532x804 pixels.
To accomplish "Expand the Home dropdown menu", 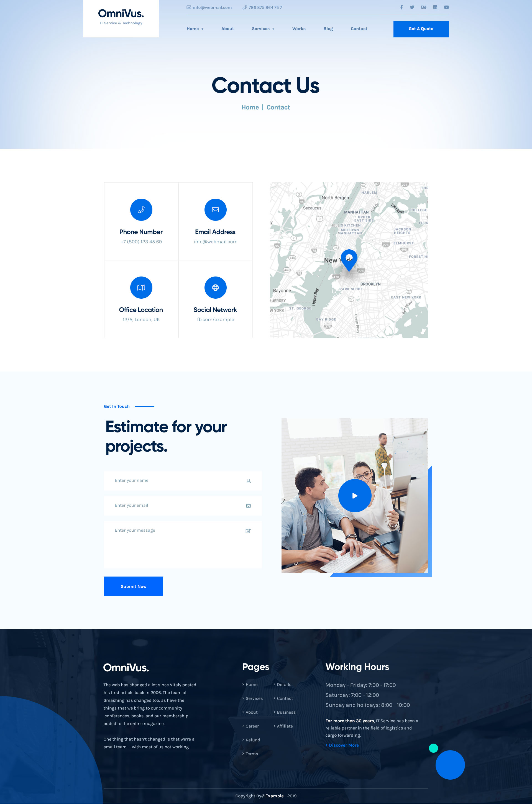I will [x=202, y=29].
